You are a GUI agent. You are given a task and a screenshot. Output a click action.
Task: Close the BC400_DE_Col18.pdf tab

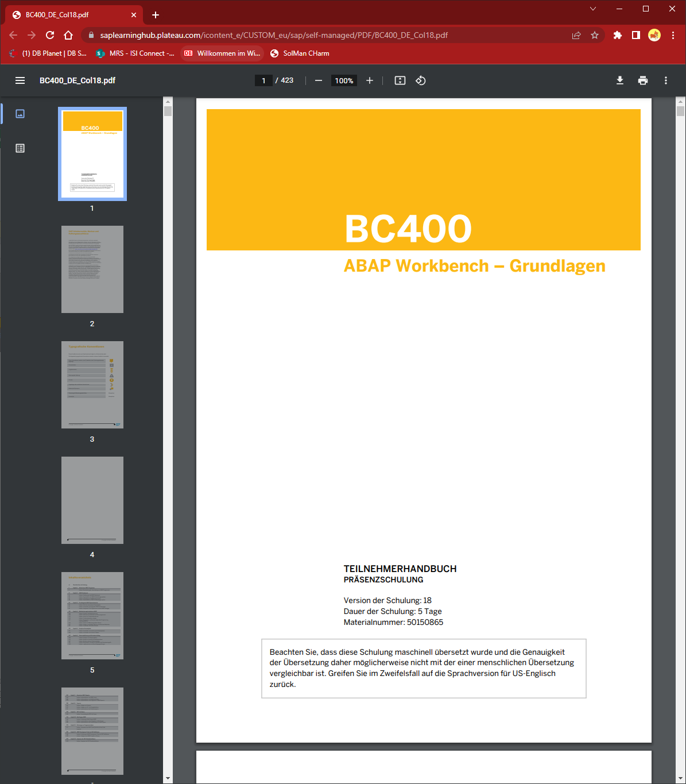[134, 15]
